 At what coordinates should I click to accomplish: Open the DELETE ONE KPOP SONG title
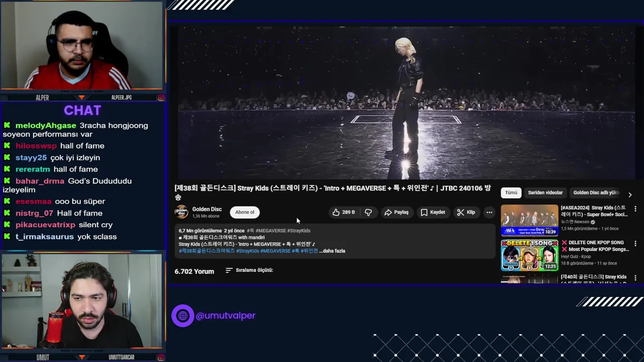(595, 246)
